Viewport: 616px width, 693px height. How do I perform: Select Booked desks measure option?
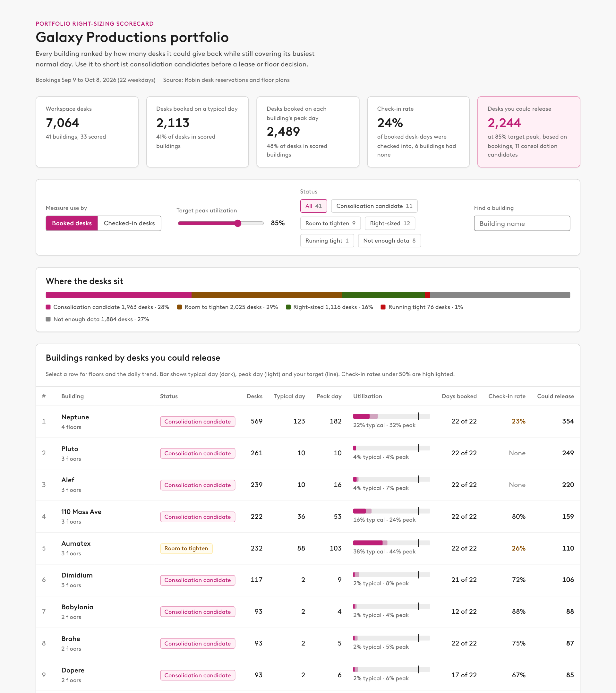(x=72, y=223)
